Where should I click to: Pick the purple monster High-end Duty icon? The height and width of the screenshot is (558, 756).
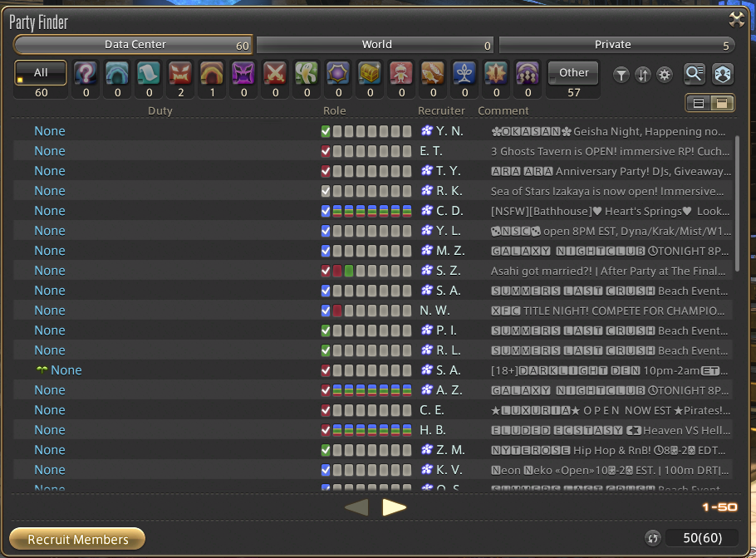click(243, 74)
